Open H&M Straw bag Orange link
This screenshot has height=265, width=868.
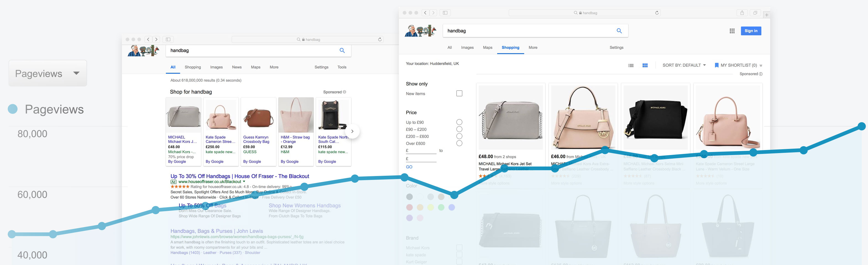point(295,139)
